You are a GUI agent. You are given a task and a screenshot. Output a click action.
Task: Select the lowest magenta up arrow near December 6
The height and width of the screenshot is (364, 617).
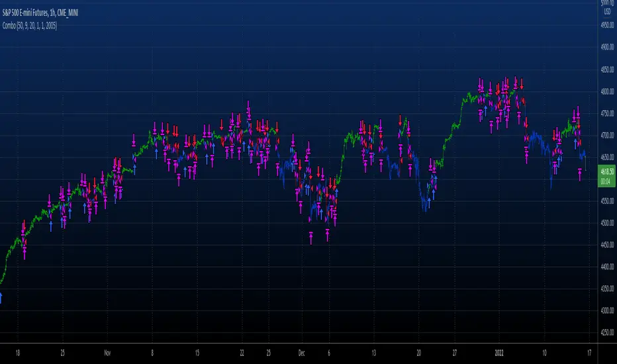pyautogui.click(x=328, y=235)
